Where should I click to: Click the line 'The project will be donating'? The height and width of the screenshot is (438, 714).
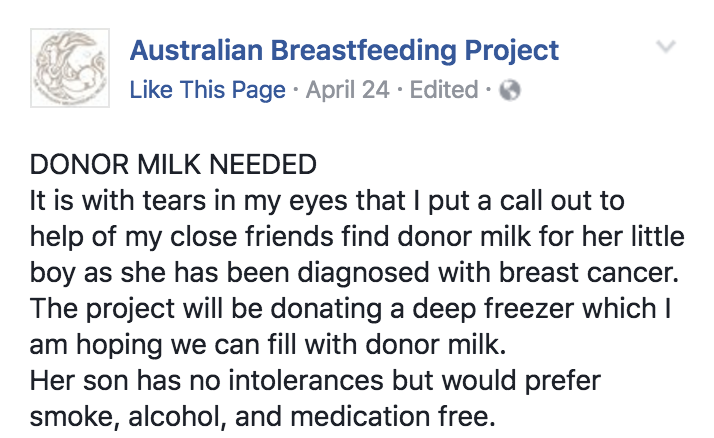[351, 309]
